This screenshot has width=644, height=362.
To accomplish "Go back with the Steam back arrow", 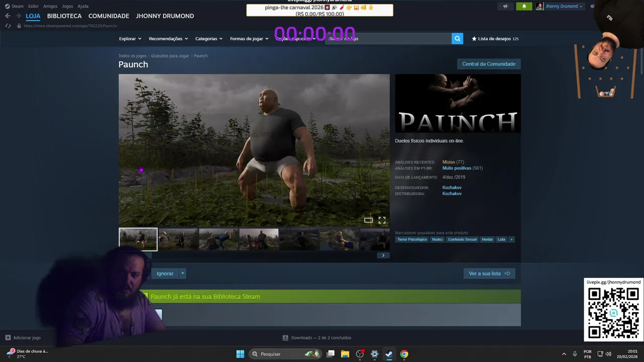I will click(x=8, y=16).
